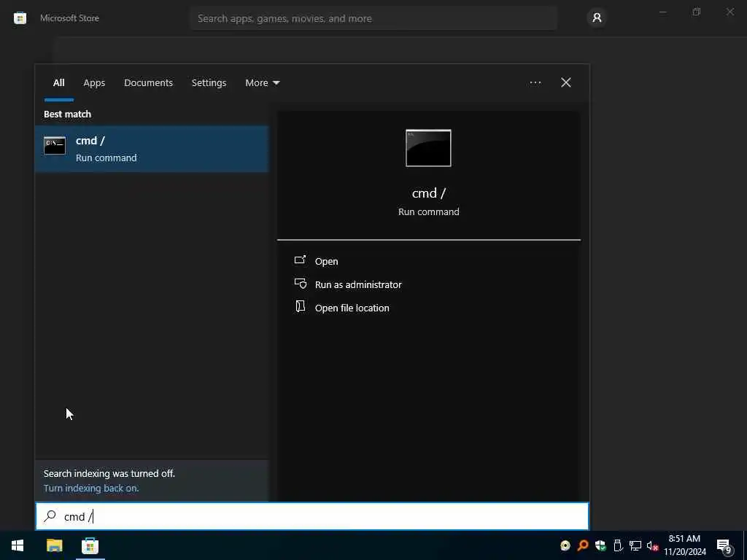
Task: Click the Microsoft Store taskbar icon
Action: [x=90, y=545]
